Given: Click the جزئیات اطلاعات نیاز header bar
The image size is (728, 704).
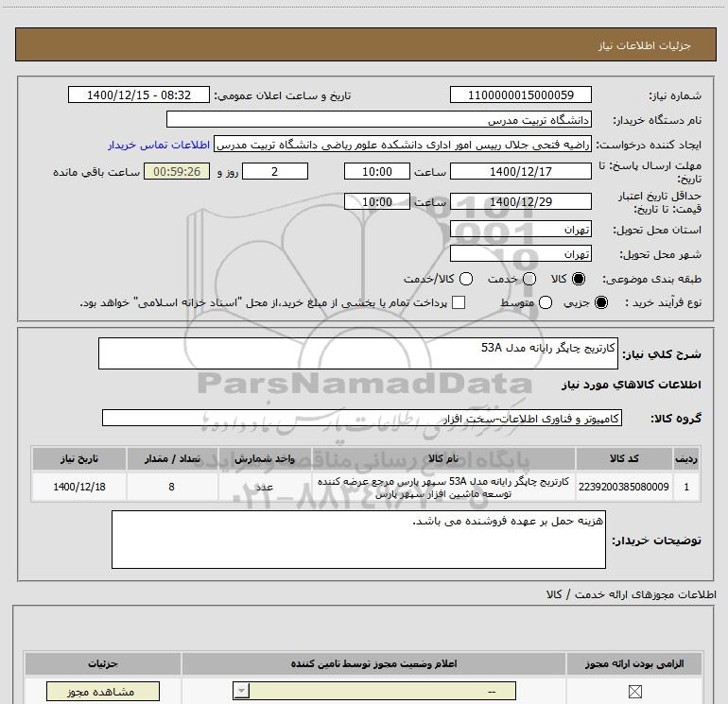Looking at the screenshot, I should click(366, 44).
